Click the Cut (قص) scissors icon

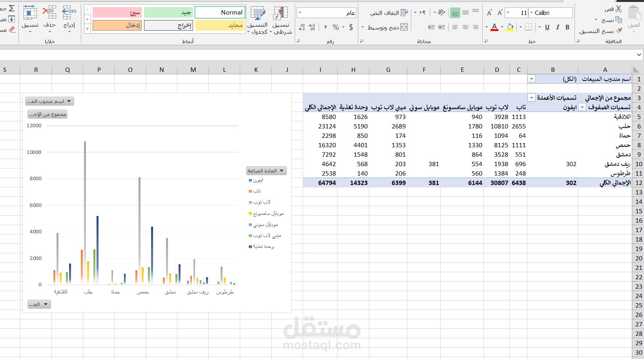618,9
